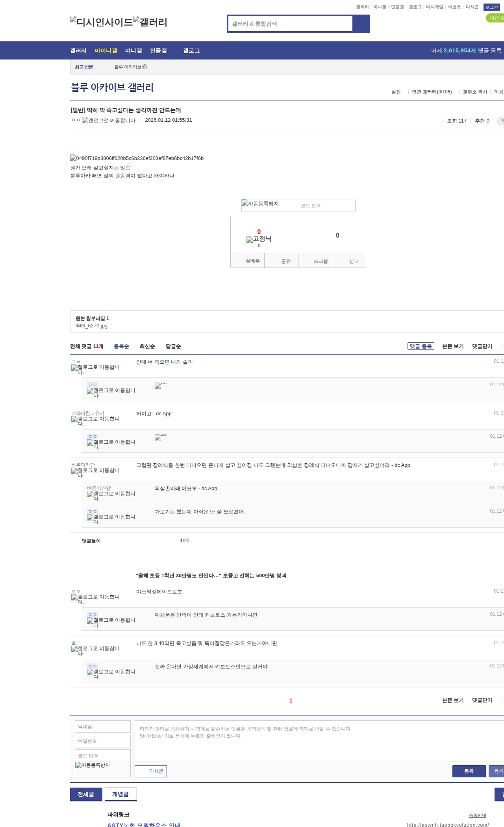Open the 마이너갤 menu item
Screen dimensions: 504x827
click(x=106, y=51)
